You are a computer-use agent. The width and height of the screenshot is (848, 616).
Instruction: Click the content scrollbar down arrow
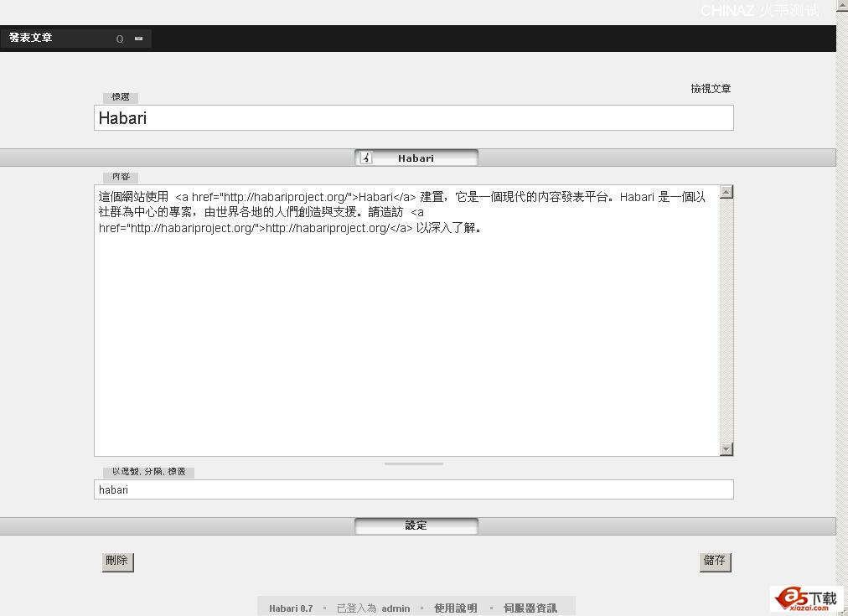coord(726,449)
